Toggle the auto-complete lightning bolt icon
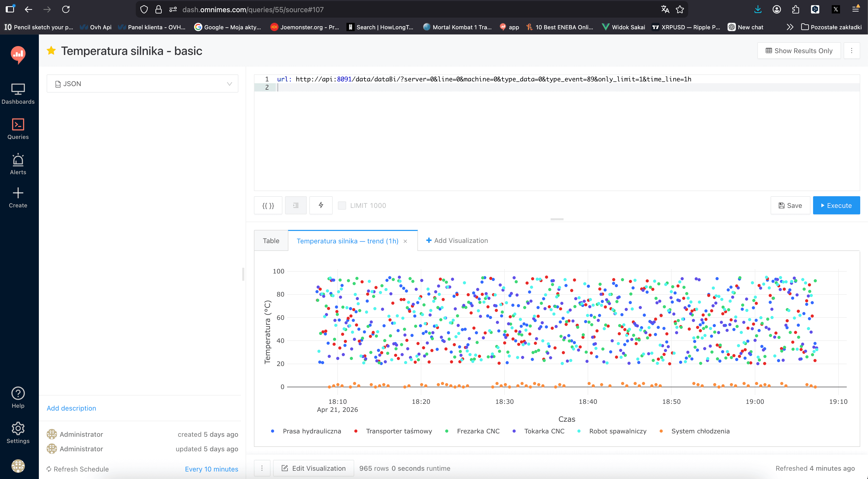 [x=321, y=205]
